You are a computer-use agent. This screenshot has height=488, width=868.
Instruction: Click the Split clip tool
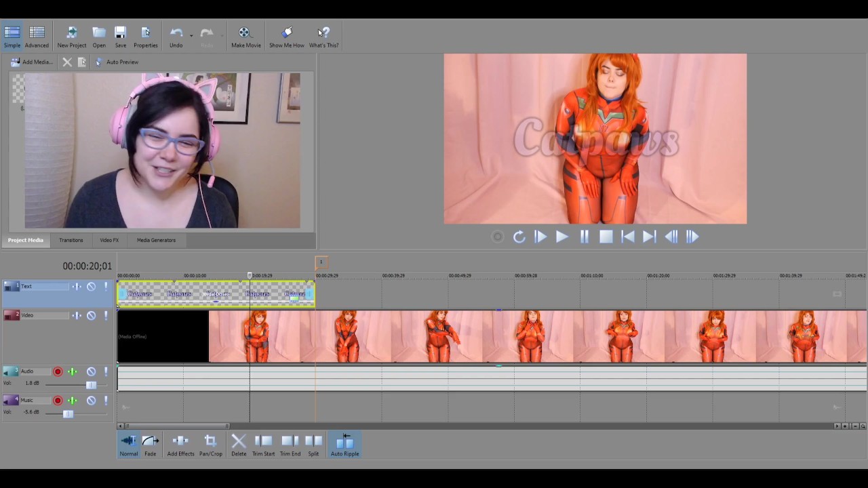click(313, 445)
